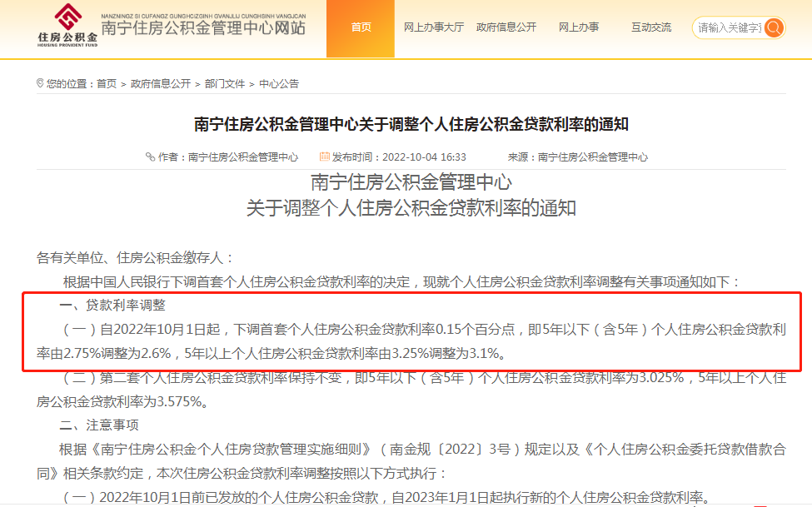Open the 互动交流 navigation item

coord(651,27)
